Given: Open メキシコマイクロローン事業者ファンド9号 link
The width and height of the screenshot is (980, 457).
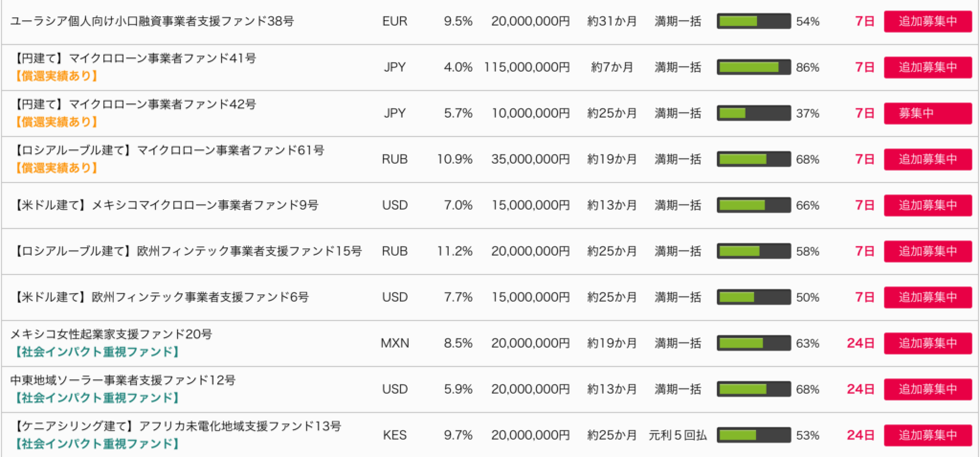Looking at the screenshot, I should pos(166,205).
